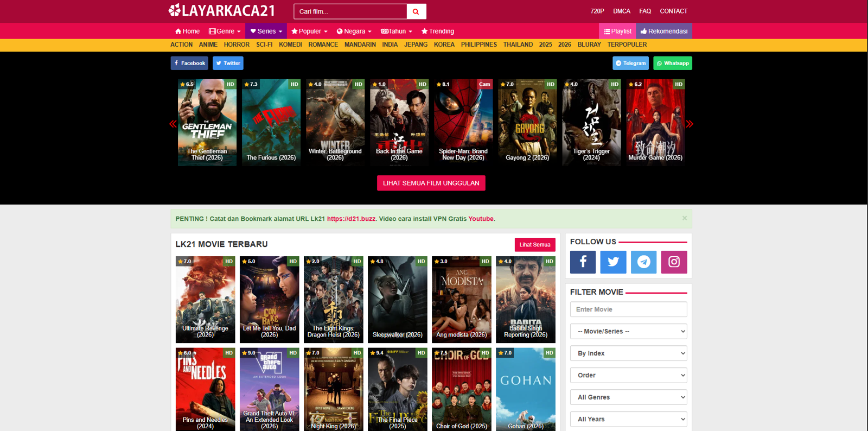This screenshot has width=868, height=431.
Task: Select the ROMANCE genre link
Action: [x=323, y=45]
